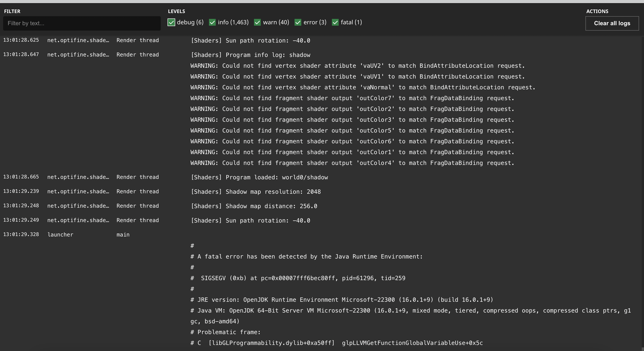Screen dimensions: 644x351
Task: Click the vaUV2 vertex shader warning line
Action: (357, 66)
